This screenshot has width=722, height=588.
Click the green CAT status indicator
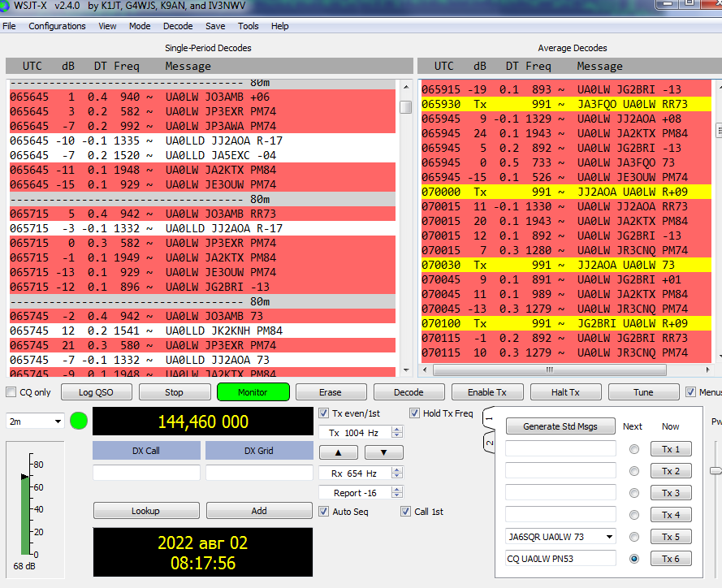79,422
